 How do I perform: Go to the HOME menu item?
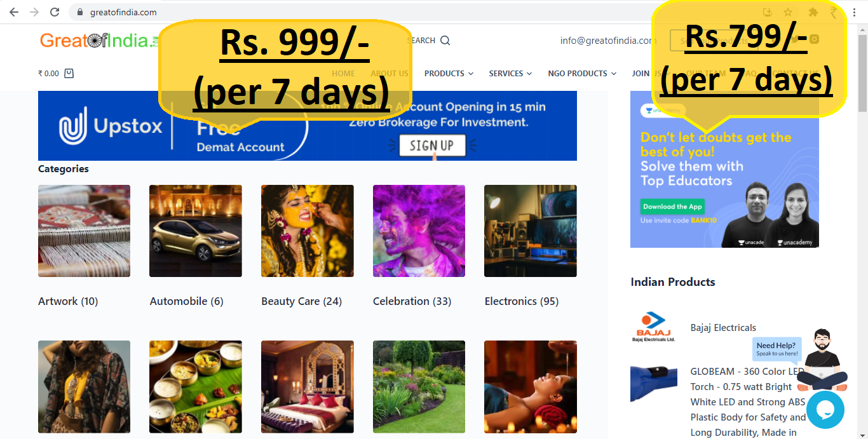pyautogui.click(x=343, y=74)
